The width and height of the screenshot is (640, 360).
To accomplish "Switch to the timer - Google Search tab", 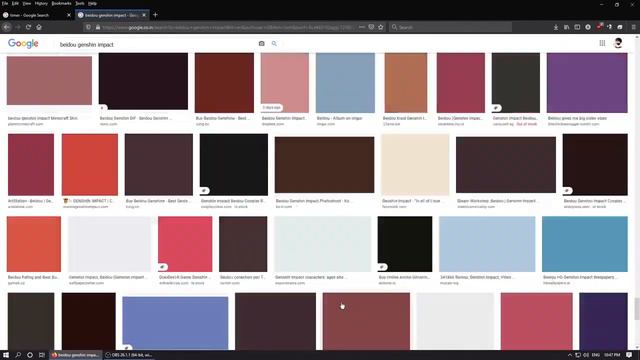I will [x=35, y=15].
